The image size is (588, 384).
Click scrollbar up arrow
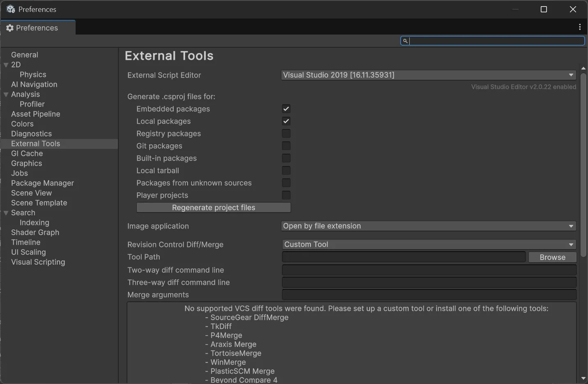[x=583, y=68]
